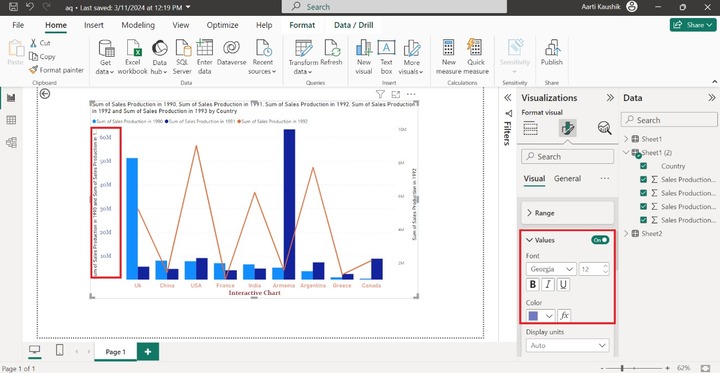Open the Display units Auto dropdown
This screenshot has height=373, width=720.
coord(568,345)
